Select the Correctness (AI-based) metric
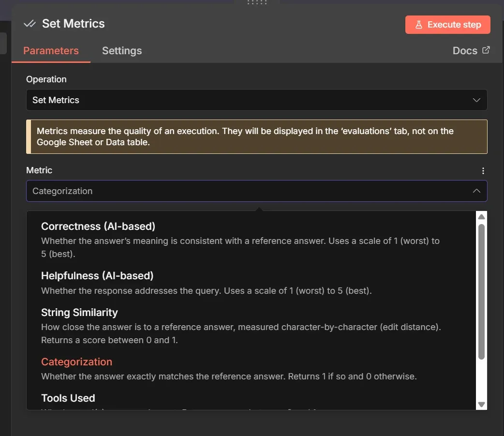 click(x=98, y=226)
